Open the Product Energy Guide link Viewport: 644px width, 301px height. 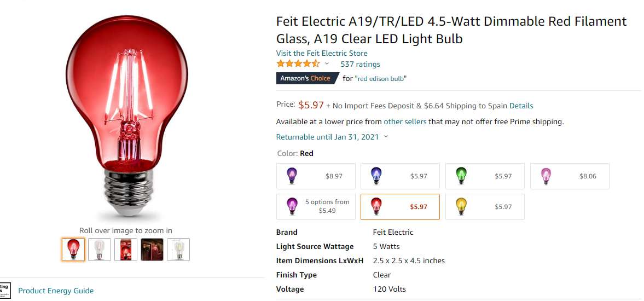click(x=56, y=291)
